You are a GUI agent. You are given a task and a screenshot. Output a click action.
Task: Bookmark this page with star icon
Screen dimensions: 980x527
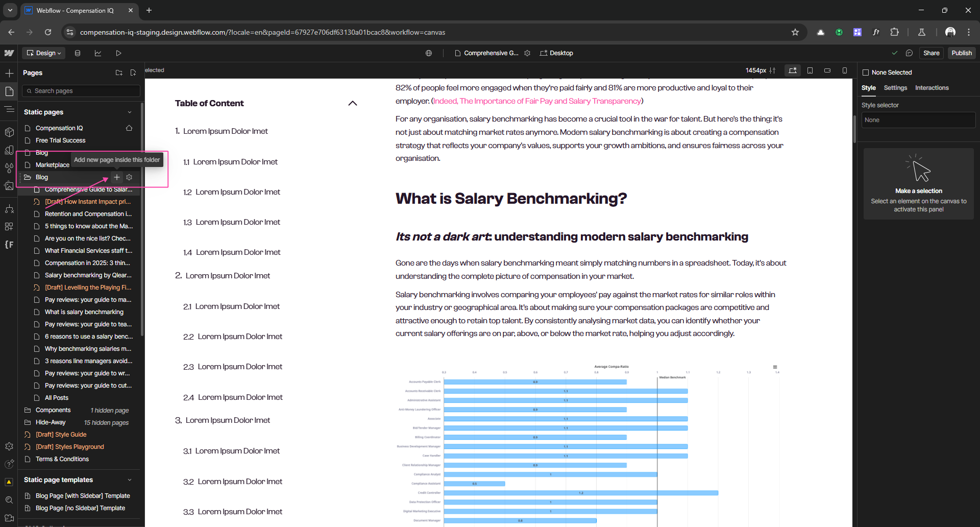[795, 32]
